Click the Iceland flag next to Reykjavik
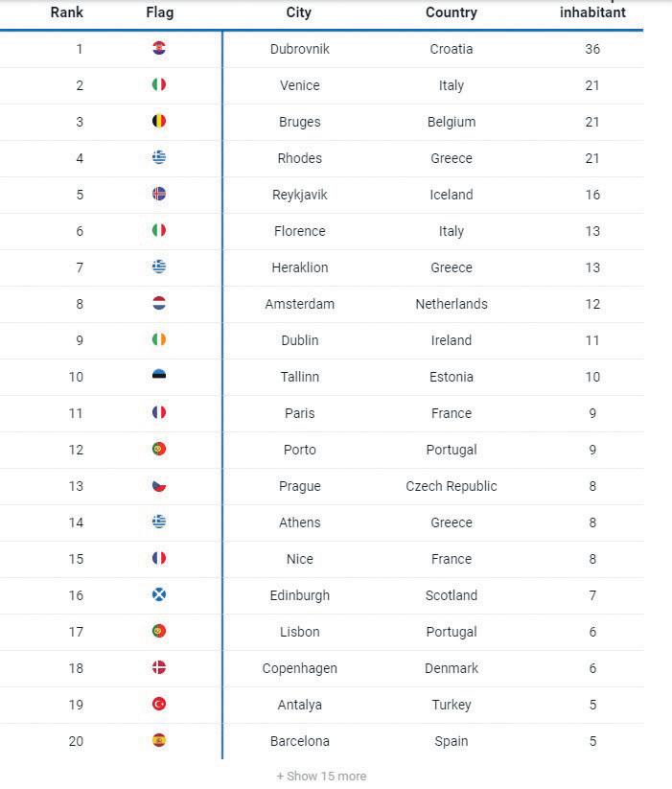This screenshot has width=672, height=789. 159,194
